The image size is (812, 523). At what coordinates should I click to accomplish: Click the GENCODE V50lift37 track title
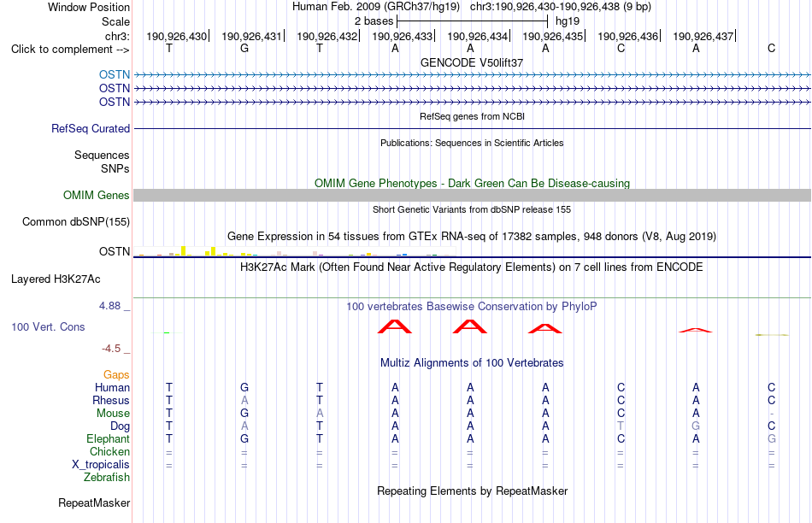click(472, 62)
